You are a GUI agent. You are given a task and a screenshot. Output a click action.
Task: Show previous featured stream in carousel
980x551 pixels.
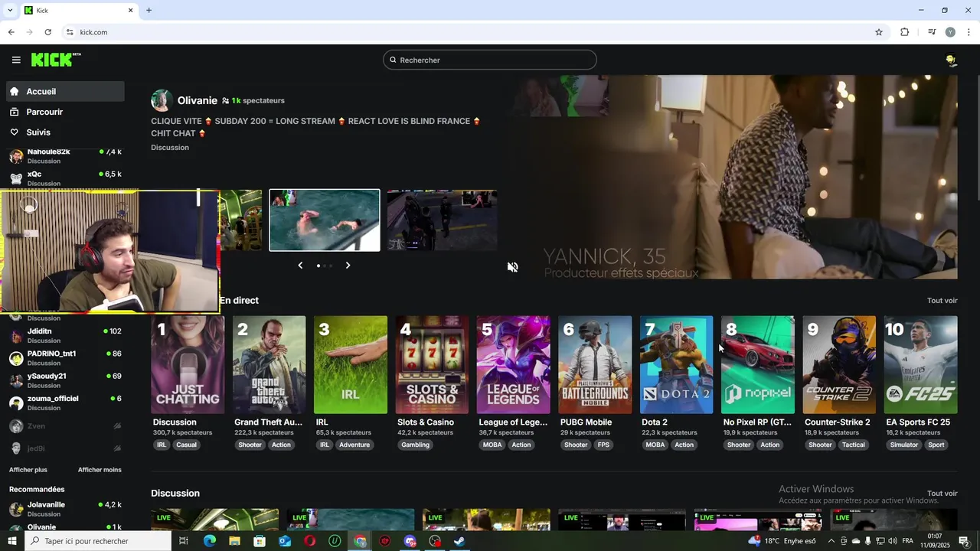[300, 266]
